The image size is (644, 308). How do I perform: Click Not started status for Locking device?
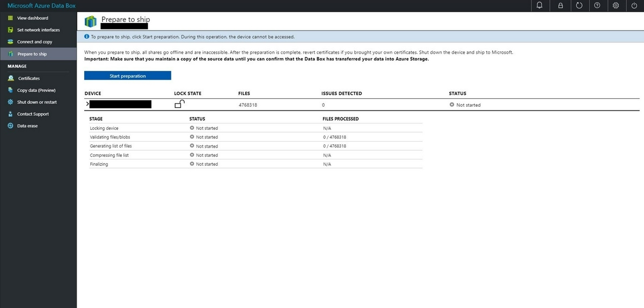(207, 128)
